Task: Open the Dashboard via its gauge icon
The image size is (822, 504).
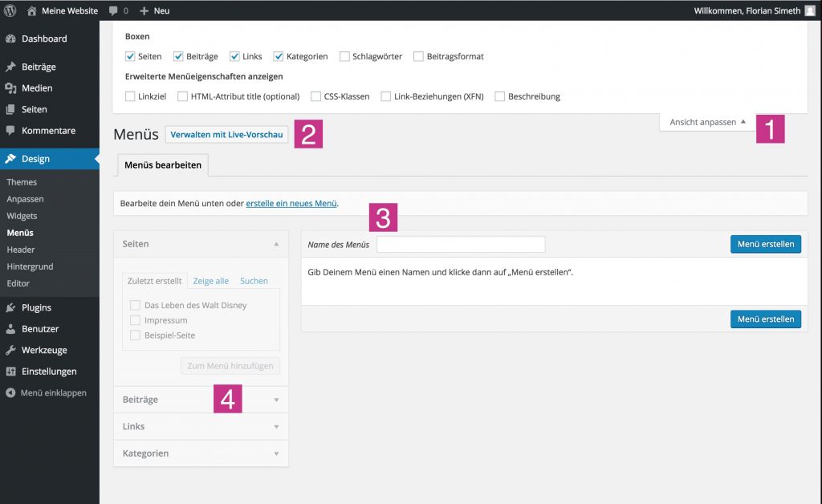Action: pyautogui.click(x=10, y=39)
